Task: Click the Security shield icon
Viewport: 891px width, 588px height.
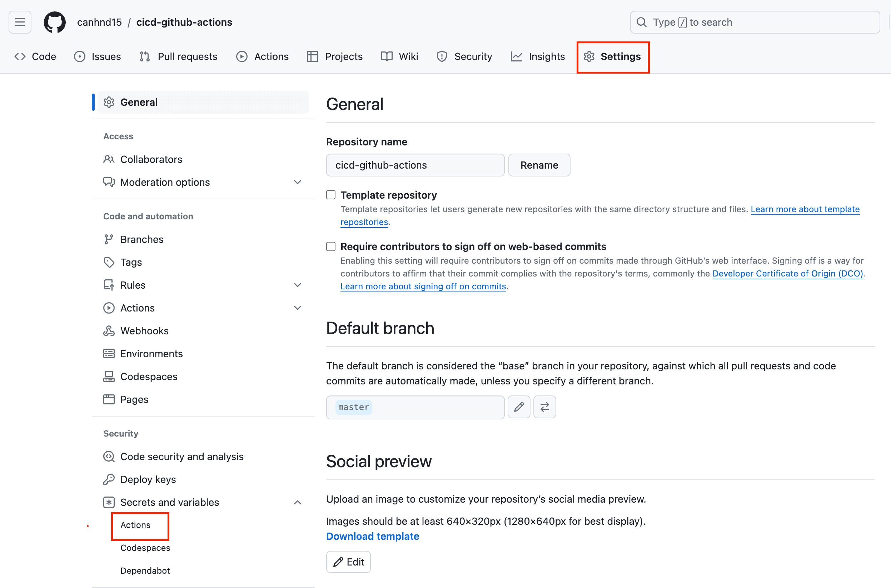Action: click(x=442, y=57)
